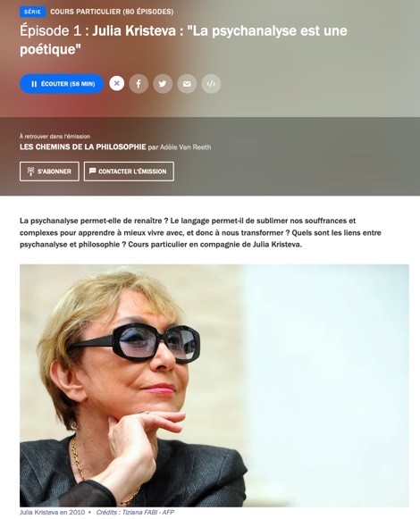Viewport: 420px width, 519px height.
Task: Click the photo credits Tiziana FABI - AFP
Action: point(135,513)
